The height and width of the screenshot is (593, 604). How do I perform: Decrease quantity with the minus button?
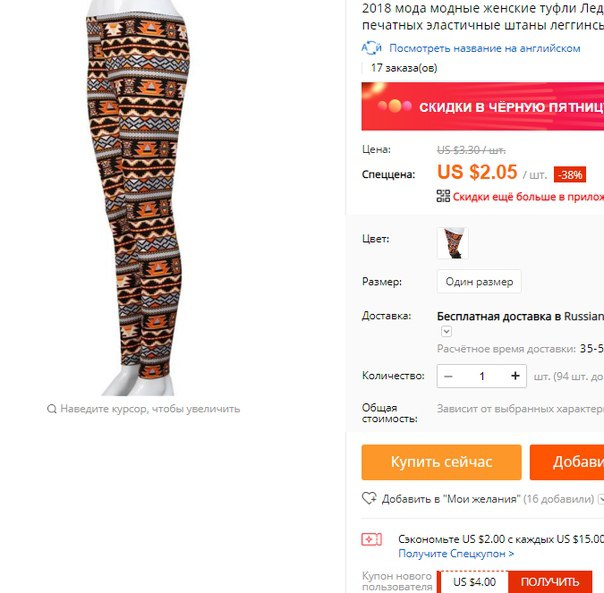[448, 376]
